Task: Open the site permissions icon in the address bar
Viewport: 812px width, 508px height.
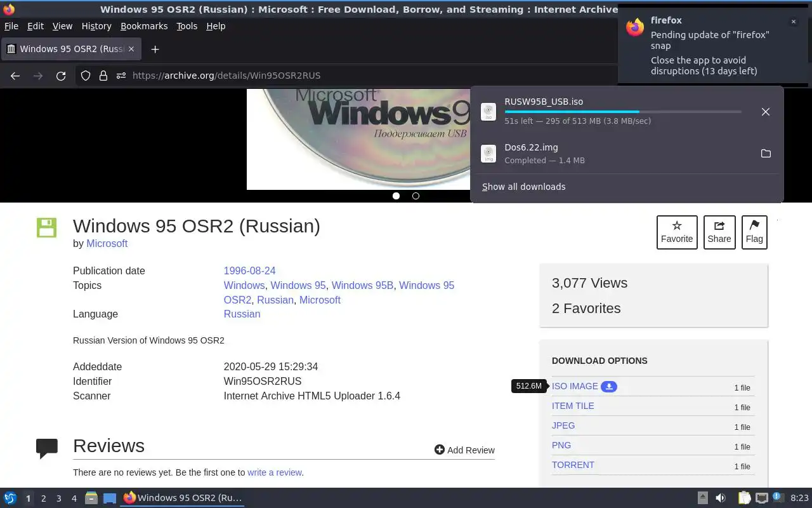Action: click(x=121, y=76)
